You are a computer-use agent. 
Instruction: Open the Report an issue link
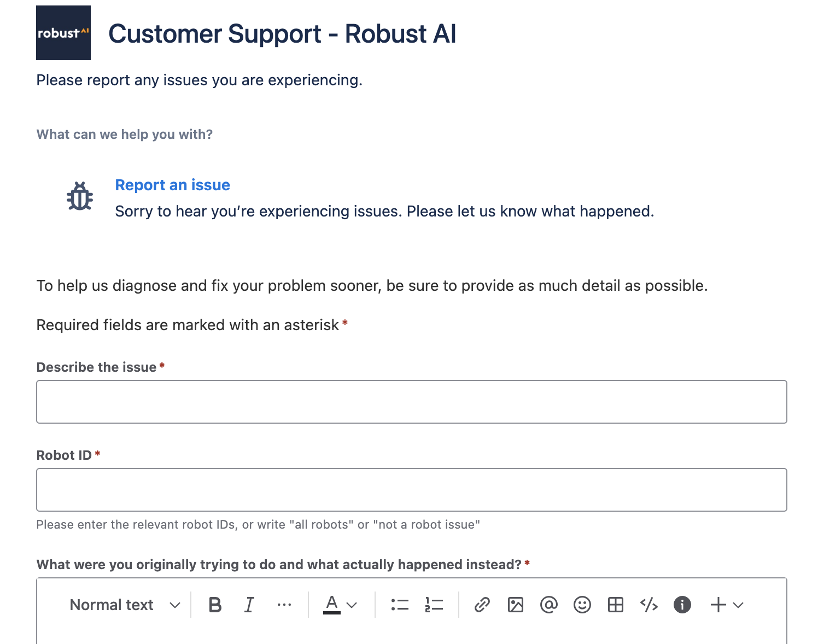(x=172, y=185)
